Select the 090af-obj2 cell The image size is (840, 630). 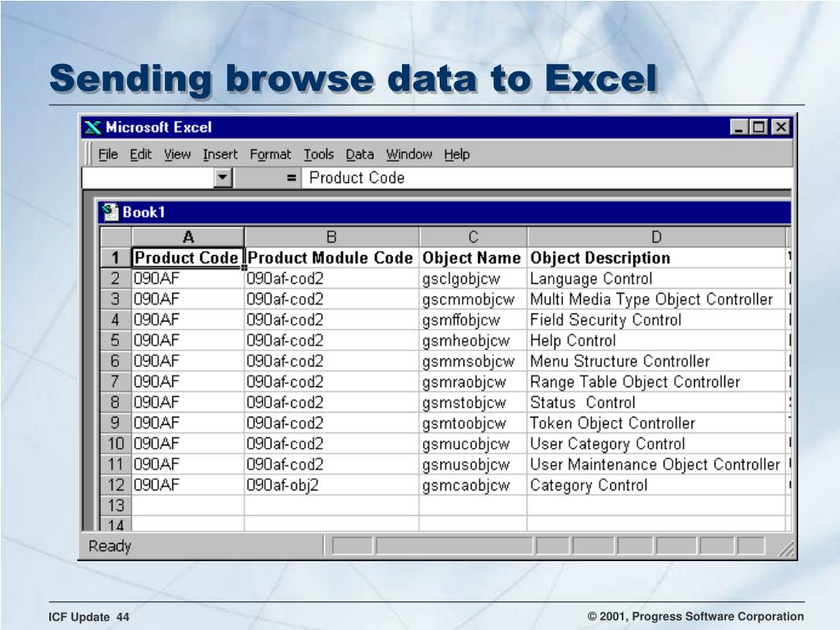(x=331, y=485)
